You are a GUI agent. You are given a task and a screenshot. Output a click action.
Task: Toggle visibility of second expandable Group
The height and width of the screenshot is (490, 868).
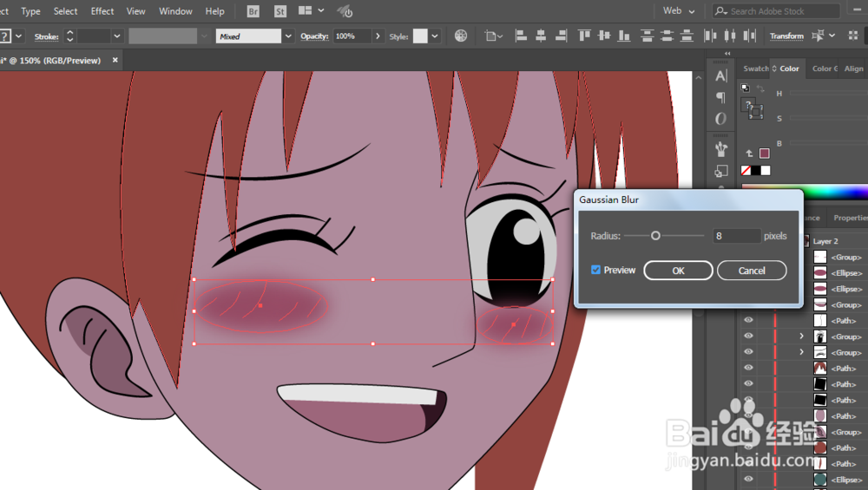tap(748, 352)
